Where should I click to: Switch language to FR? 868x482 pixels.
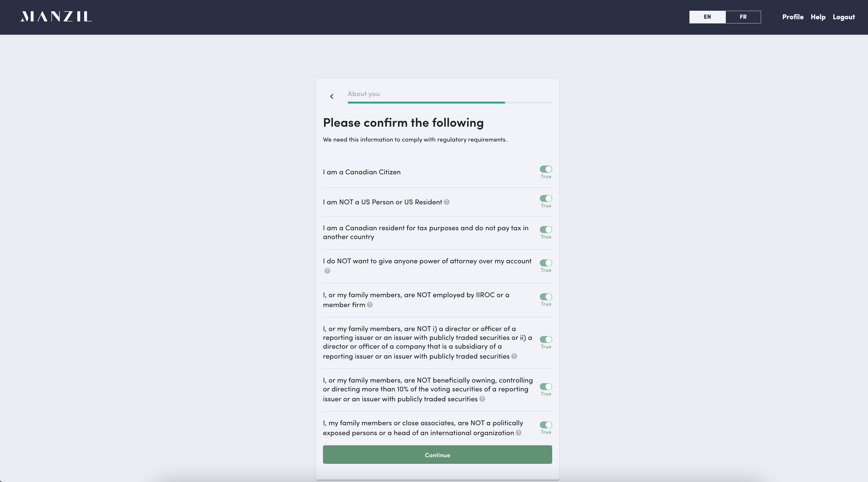click(x=743, y=17)
